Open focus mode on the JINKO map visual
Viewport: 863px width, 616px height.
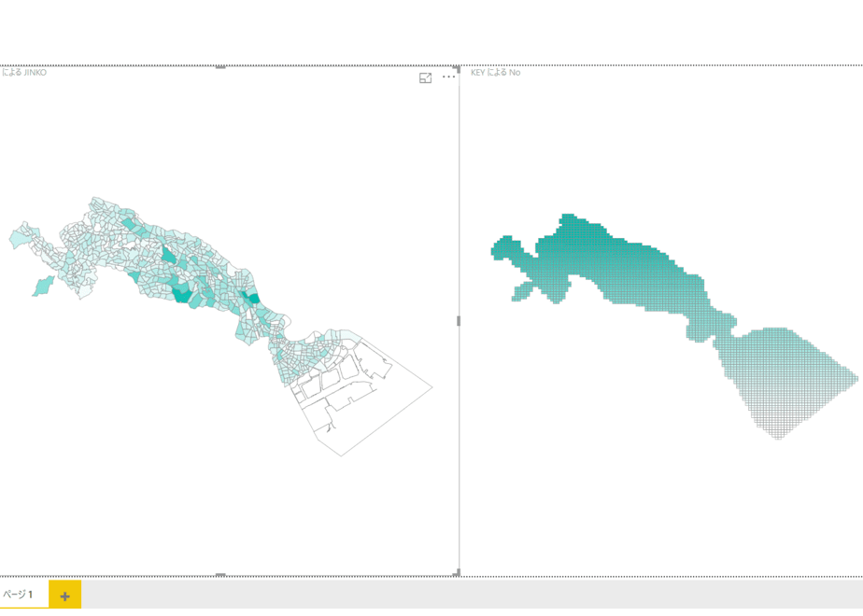[x=426, y=78]
